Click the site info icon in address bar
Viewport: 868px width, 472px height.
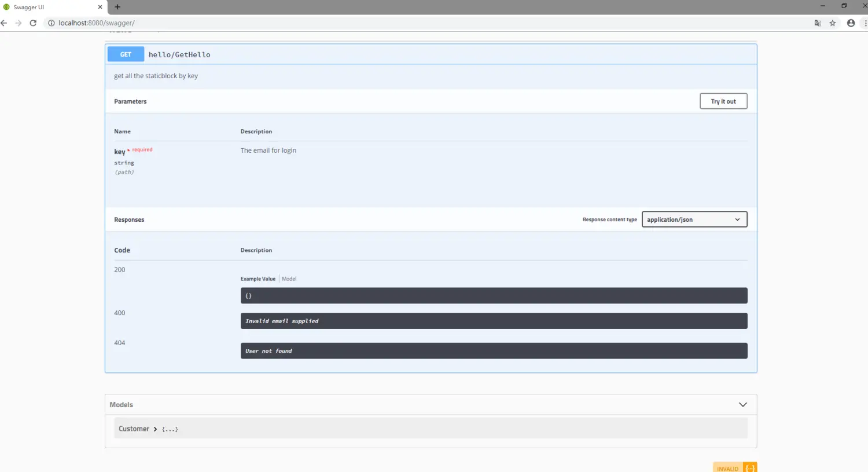pos(51,23)
